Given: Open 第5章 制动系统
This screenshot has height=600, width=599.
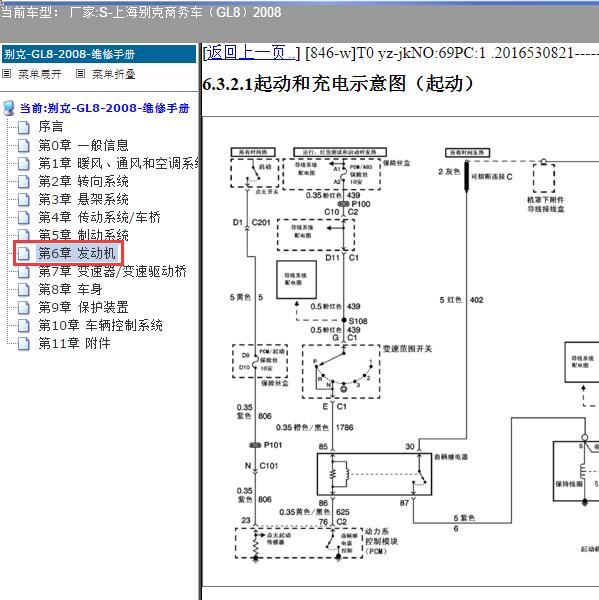Looking at the screenshot, I should pos(83,235).
